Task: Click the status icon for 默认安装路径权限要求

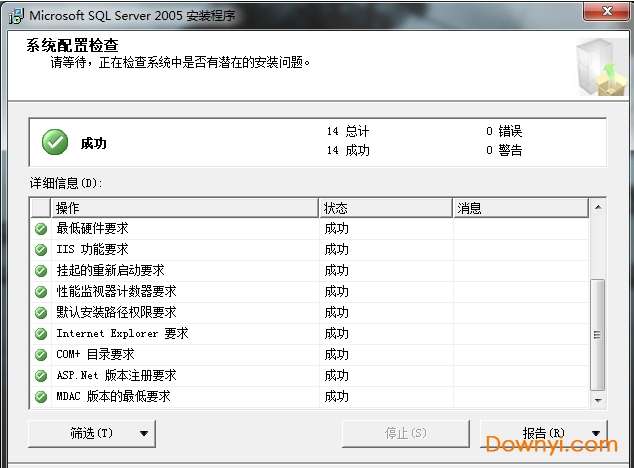Action: pos(41,313)
